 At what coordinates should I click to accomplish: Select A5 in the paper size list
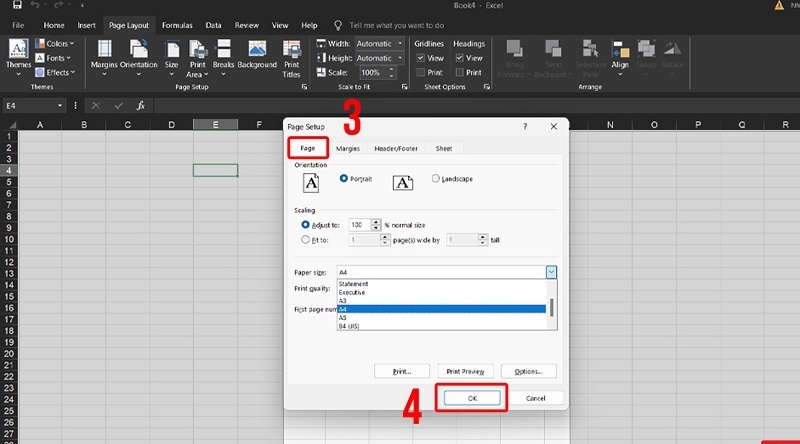[x=343, y=318]
